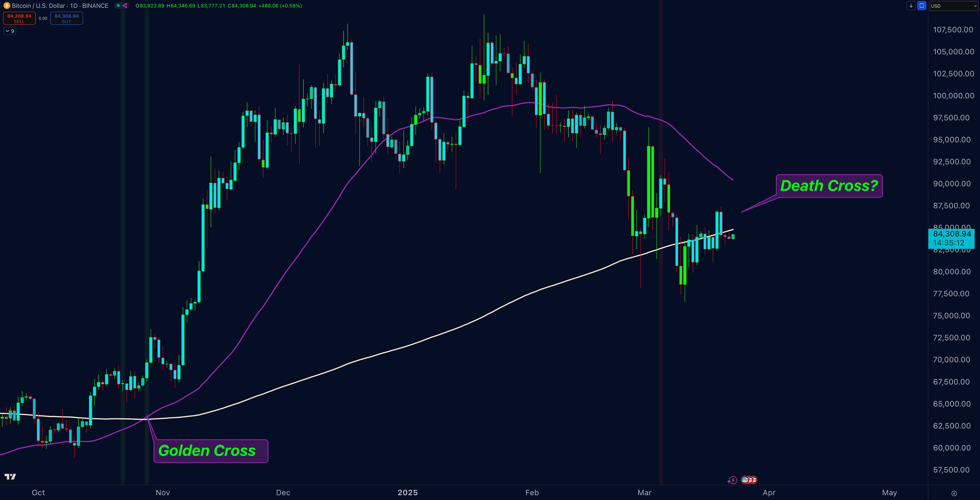Toggle the blue maximize chart button
The width and height of the screenshot is (980, 500).
(921, 6)
